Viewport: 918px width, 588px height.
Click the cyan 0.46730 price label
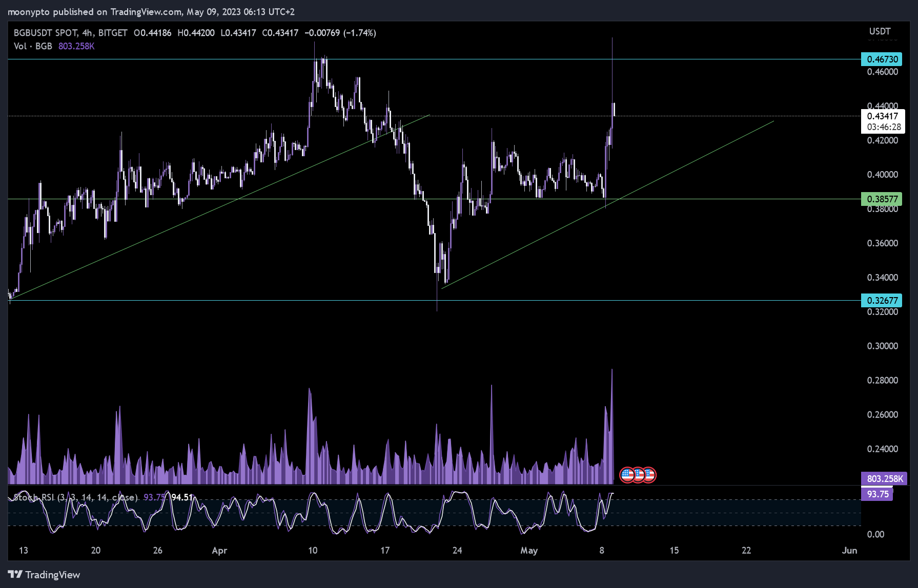882,59
